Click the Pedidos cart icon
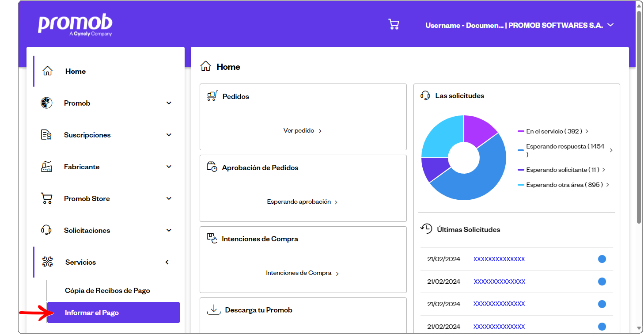Screen dimensions: 644x335 (x=212, y=96)
